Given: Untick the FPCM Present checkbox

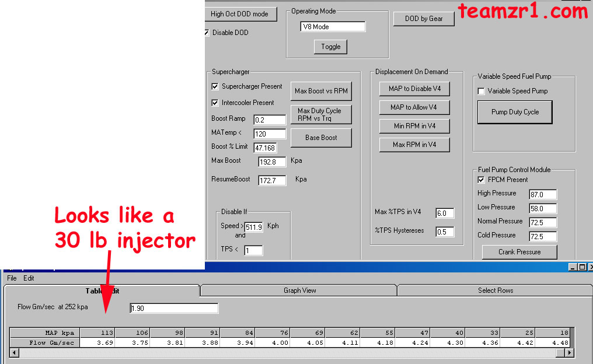Looking at the screenshot, I should coord(482,180).
